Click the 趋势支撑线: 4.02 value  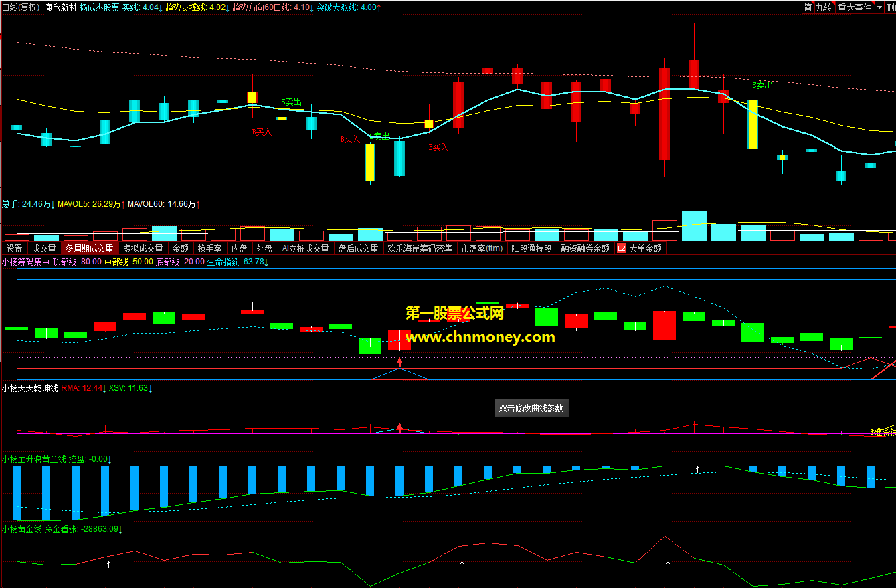(x=197, y=7)
